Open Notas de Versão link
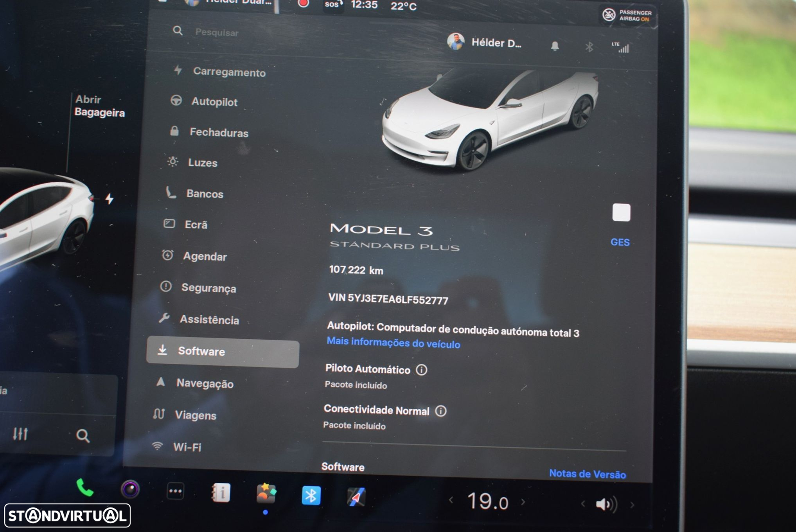 587,474
